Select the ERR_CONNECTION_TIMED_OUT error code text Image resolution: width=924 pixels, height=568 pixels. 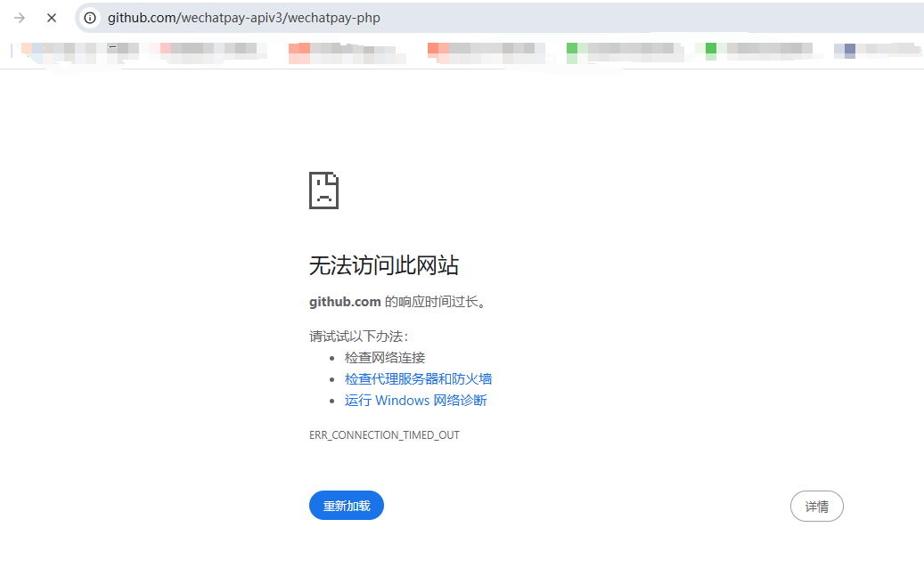tap(384, 435)
